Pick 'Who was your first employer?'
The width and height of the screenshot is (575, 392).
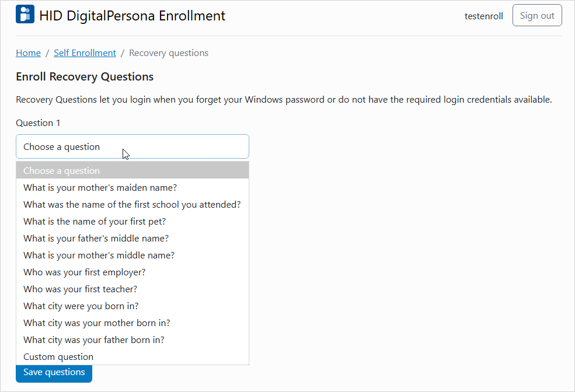[85, 272]
